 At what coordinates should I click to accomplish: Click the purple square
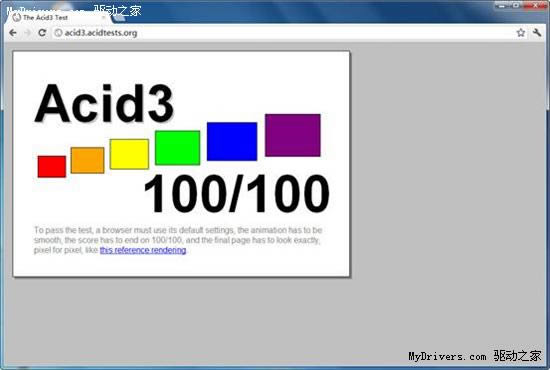(x=293, y=135)
